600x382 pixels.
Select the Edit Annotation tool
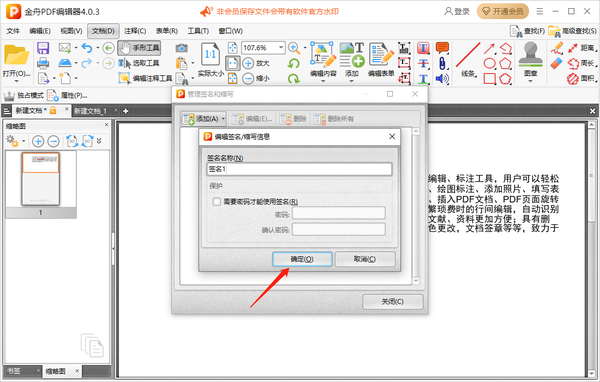click(x=145, y=78)
